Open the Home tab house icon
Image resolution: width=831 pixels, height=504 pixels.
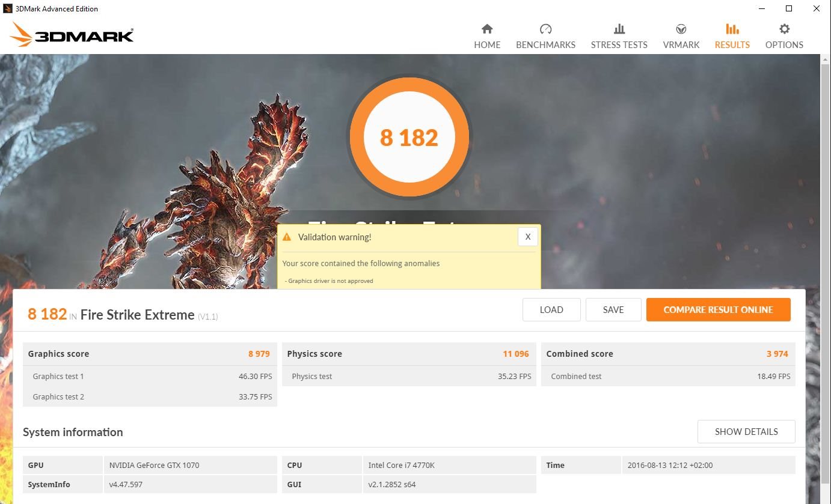(x=487, y=29)
